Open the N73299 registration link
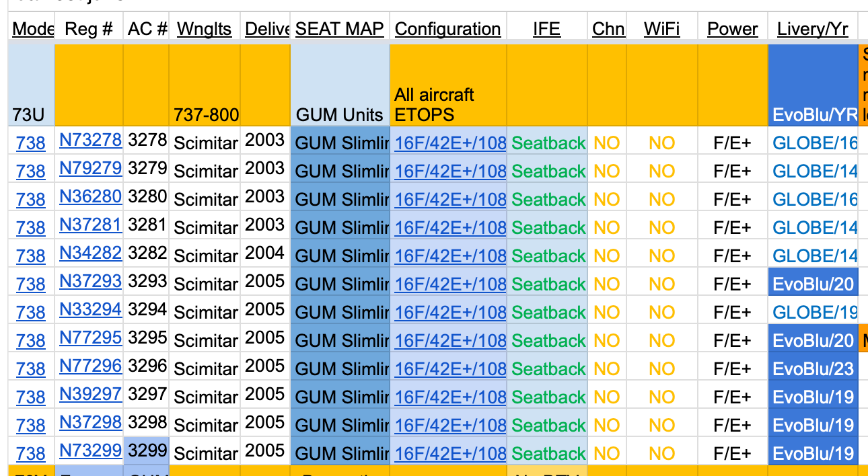This screenshot has height=476, width=868. (90, 450)
